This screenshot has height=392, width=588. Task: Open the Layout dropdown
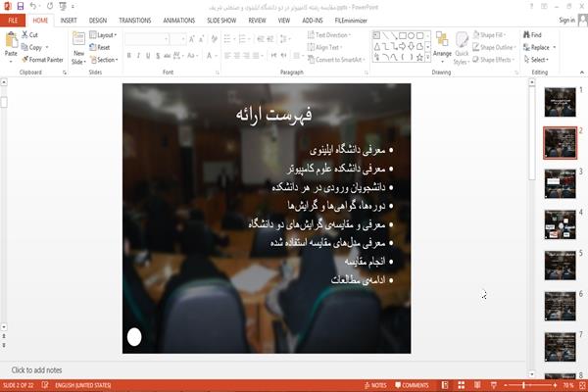pos(103,35)
